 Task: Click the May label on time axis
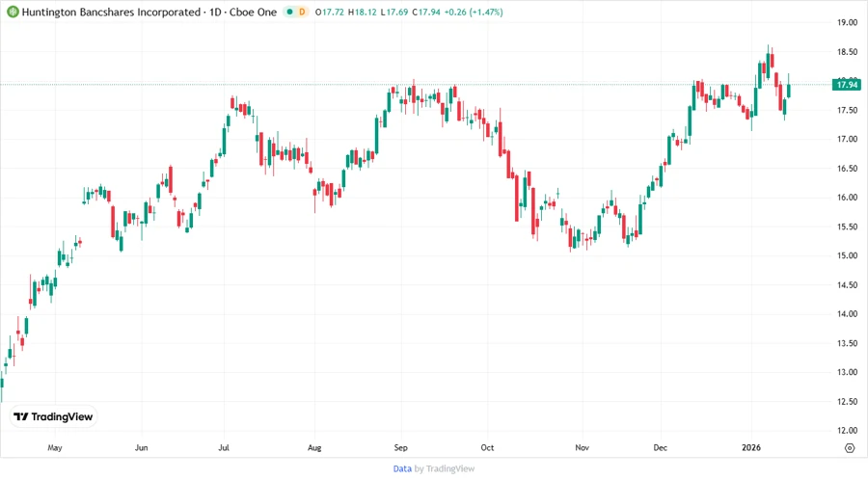click(55, 447)
